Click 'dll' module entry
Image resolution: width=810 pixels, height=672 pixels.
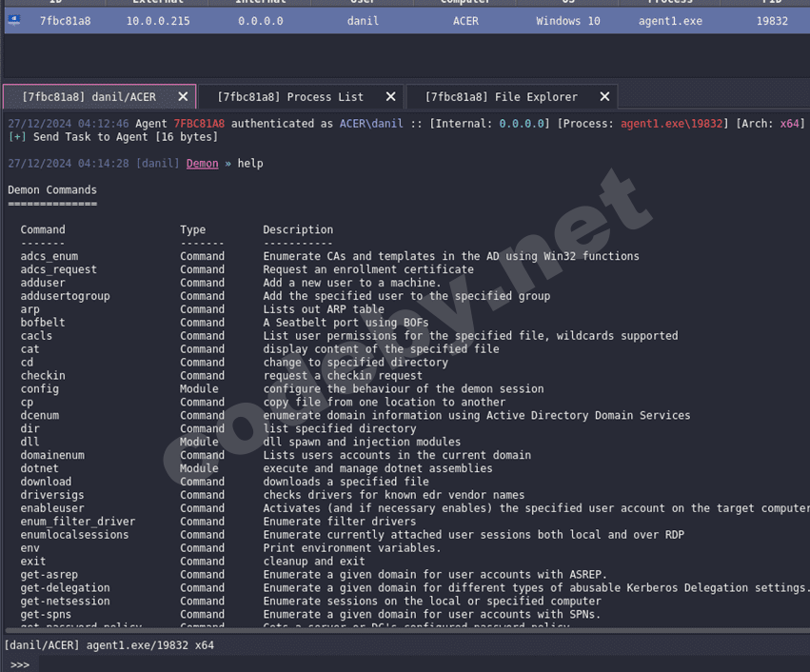[x=30, y=443]
